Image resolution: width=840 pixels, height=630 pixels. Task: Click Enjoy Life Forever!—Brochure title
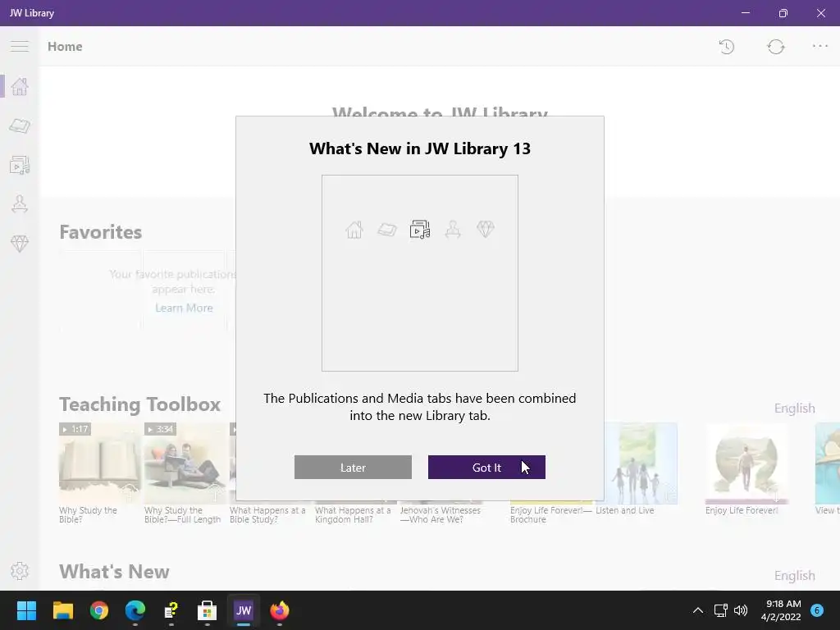(551, 515)
